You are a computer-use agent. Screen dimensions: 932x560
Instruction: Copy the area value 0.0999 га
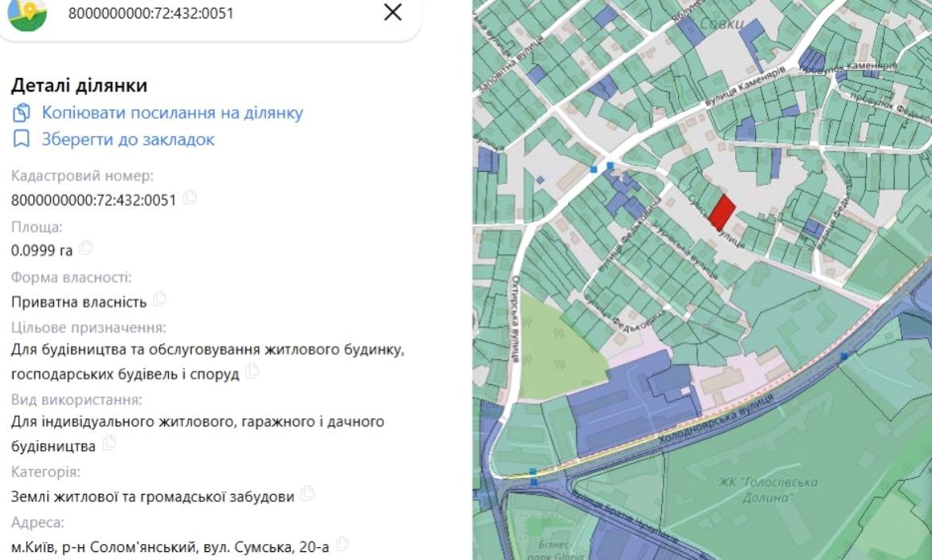86,249
